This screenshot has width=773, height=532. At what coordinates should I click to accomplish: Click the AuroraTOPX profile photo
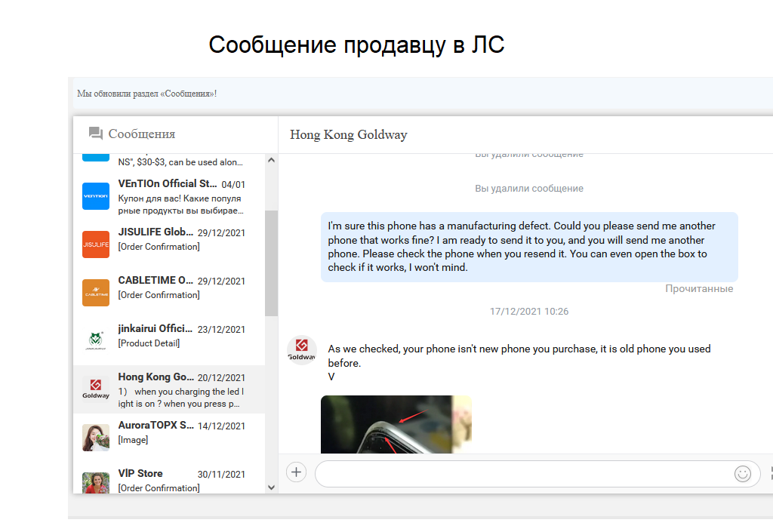(96, 438)
